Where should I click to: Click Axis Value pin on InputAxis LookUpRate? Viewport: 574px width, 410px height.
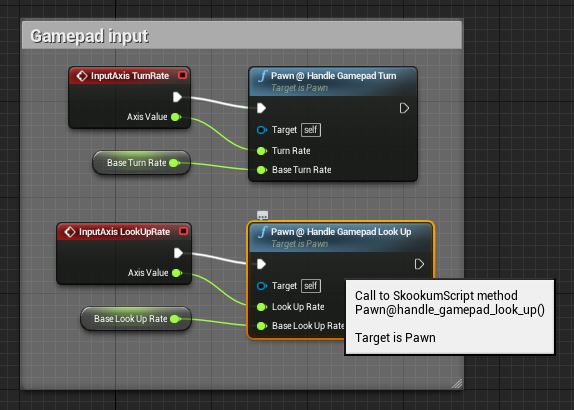tap(176, 273)
